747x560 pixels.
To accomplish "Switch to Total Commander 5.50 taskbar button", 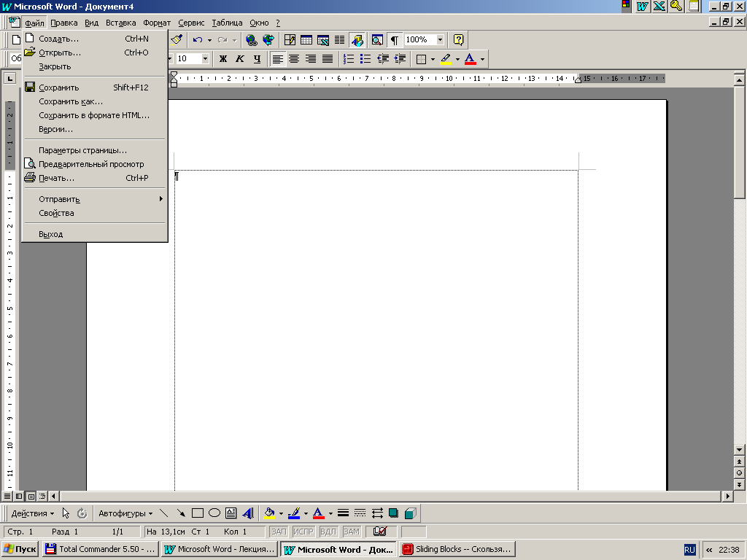I will pos(101,549).
